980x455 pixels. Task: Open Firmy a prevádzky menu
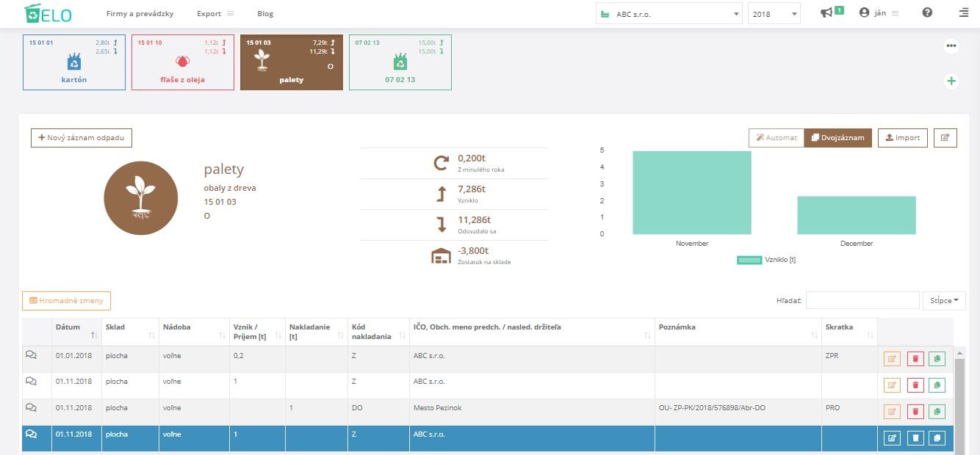click(x=140, y=14)
